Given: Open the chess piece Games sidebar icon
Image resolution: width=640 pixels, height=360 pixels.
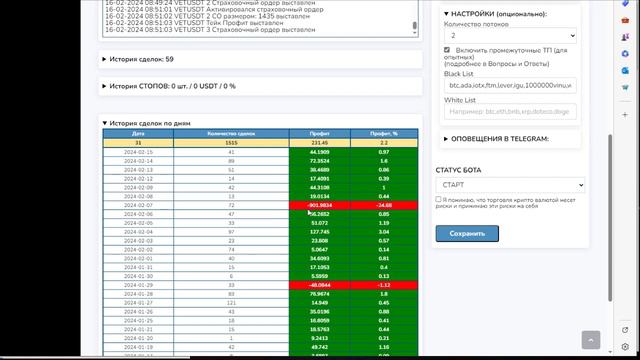Looking at the screenshot, I should (x=625, y=37).
